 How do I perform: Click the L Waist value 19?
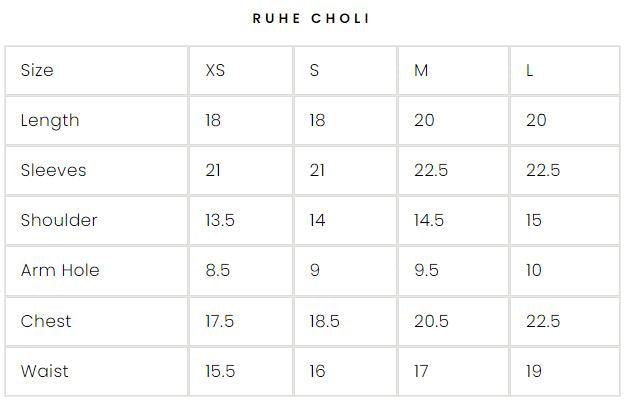[534, 371]
